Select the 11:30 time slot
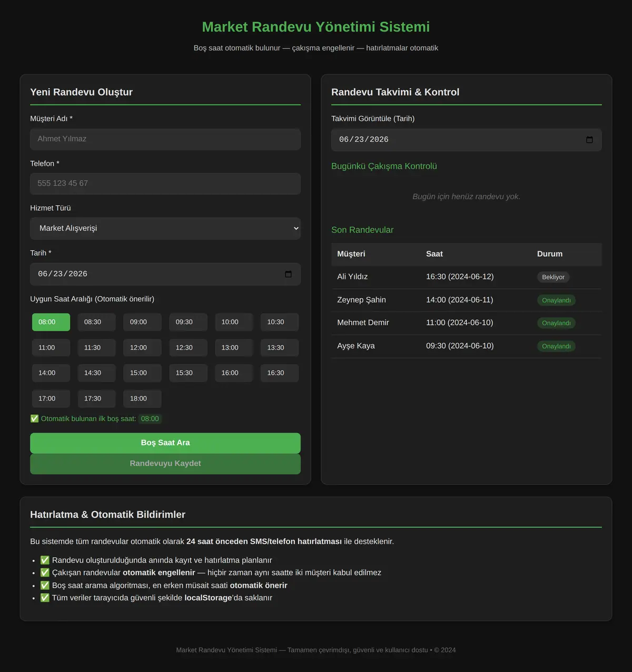 [x=97, y=348]
